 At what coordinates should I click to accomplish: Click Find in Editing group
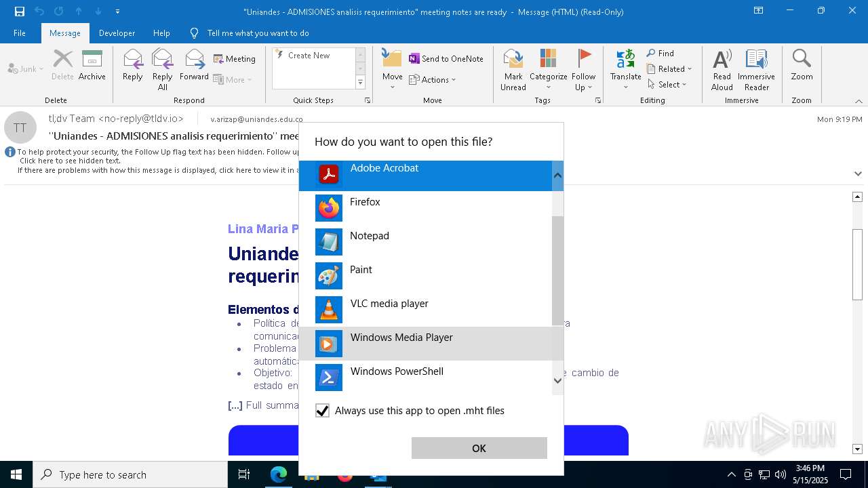[x=660, y=54]
